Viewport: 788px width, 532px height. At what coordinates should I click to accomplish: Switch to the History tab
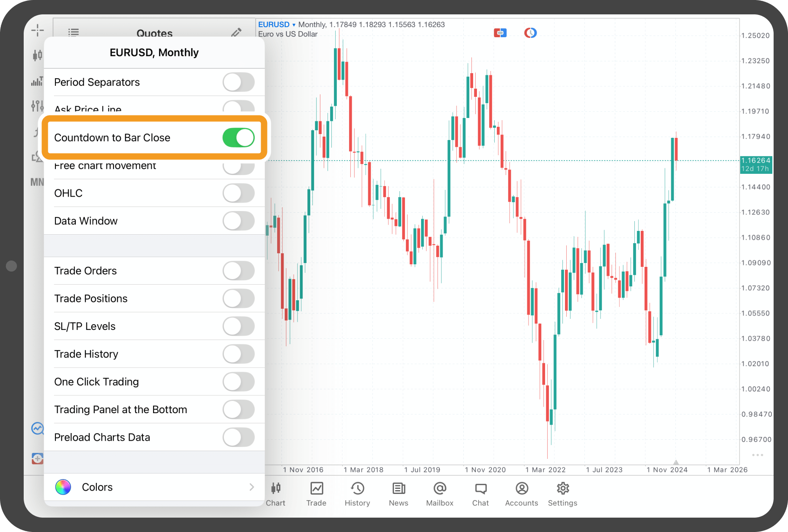click(357, 494)
